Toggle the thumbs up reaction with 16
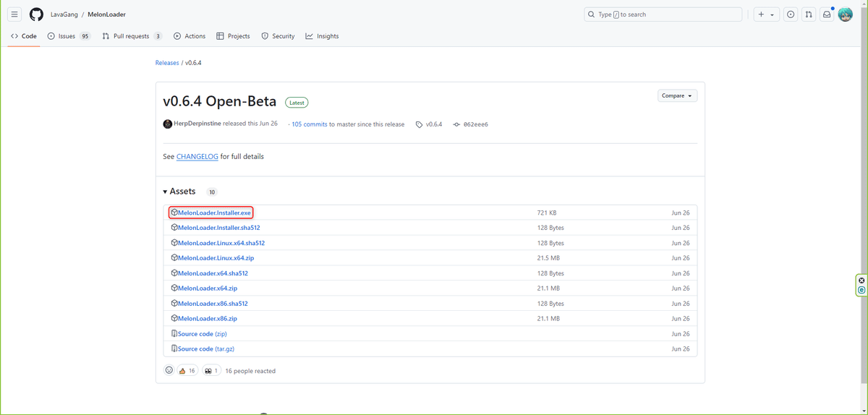 pos(187,371)
